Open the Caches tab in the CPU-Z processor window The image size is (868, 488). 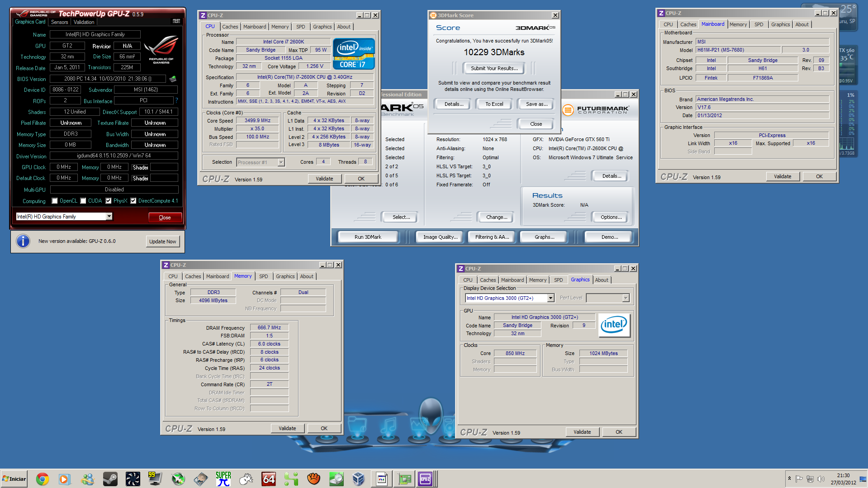230,27
